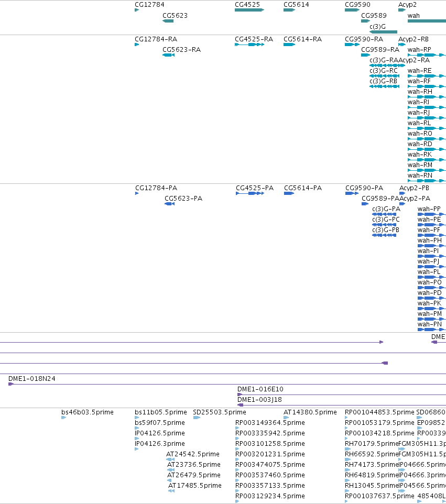
Task: Click transcript CG9589-RA
Action: click(380, 49)
